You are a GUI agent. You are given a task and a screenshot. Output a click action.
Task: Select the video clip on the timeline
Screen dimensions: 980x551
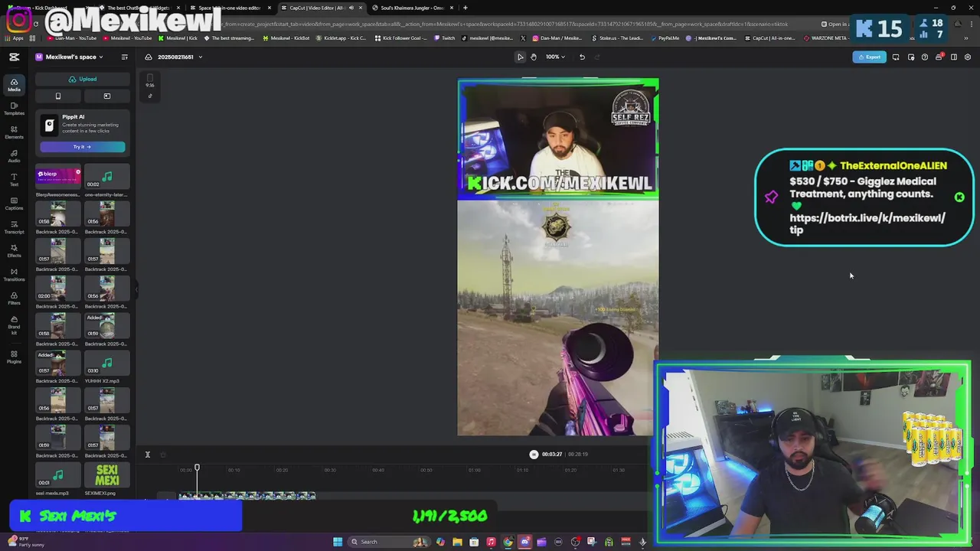[247, 497]
